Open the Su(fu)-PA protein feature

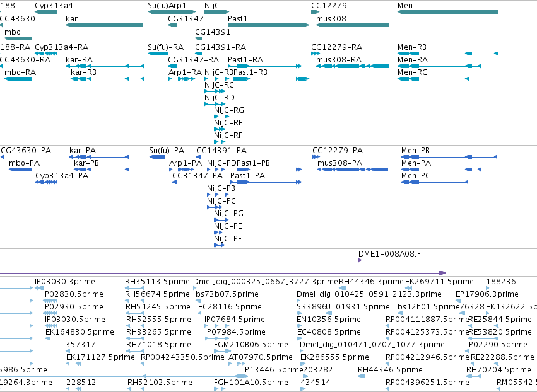click(157, 157)
